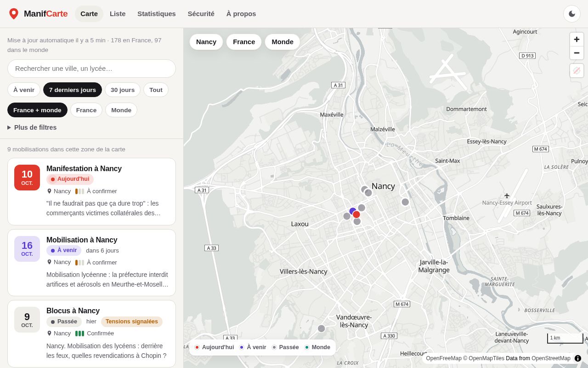Open the Blocus à Nancy card

point(91,334)
